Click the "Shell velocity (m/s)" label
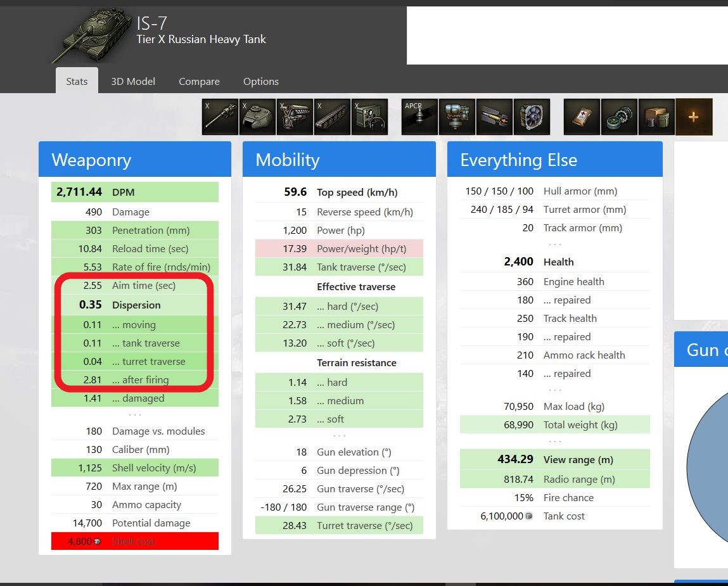 [x=154, y=468]
